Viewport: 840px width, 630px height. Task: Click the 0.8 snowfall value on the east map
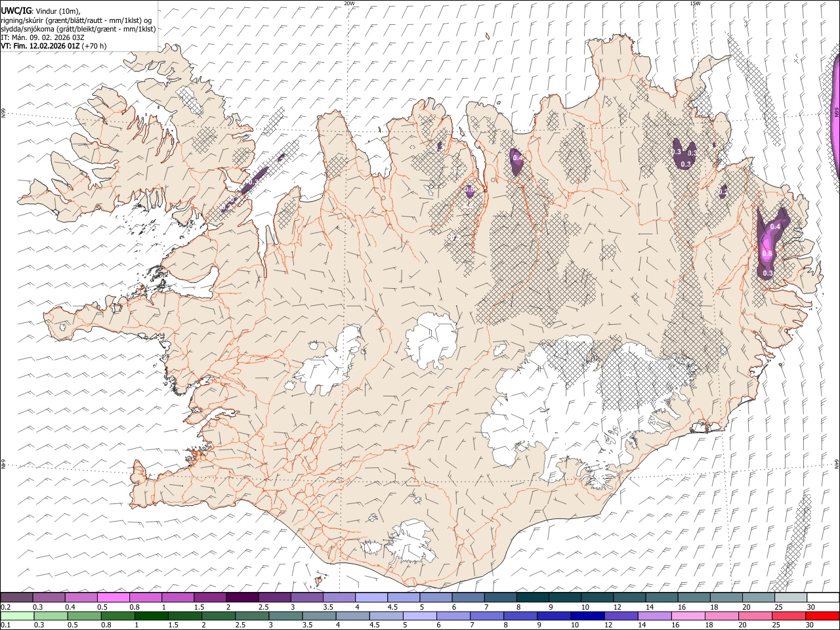coord(767,253)
